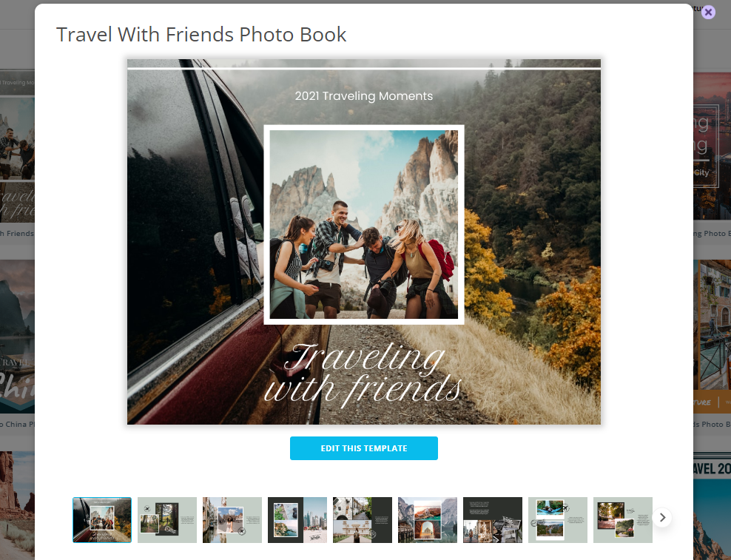
Task: Select the first cover page thumbnail
Action: [102, 520]
